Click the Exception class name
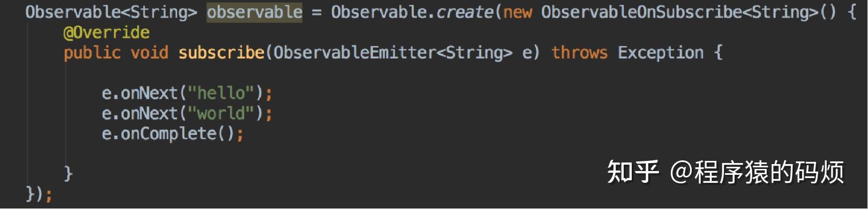Image resolution: width=868 pixels, height=209 pixels. click(x=661, y=52)
